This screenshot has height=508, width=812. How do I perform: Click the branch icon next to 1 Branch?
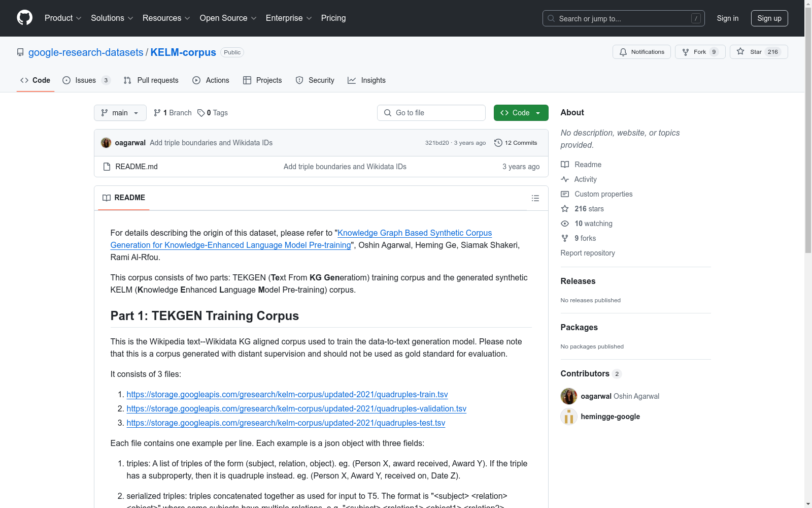click(x=157, y=113)
